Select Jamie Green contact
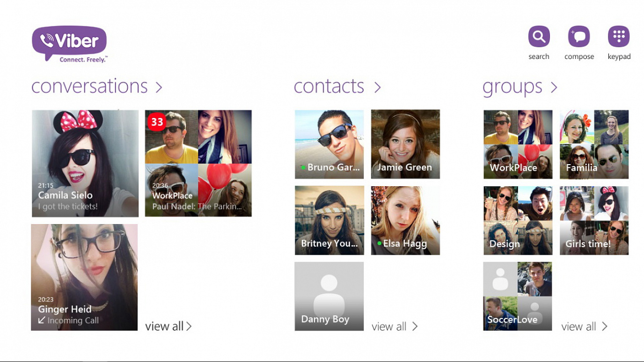Viewport: 644px width, 362px height. 405,144
